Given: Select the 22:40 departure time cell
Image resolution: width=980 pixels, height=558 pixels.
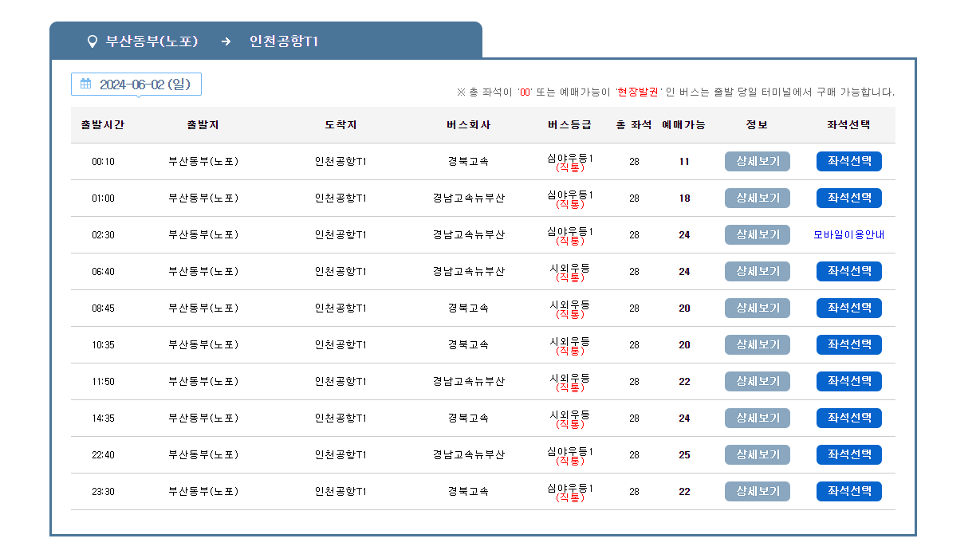Looking at the screenshot, I should (103, 455).
